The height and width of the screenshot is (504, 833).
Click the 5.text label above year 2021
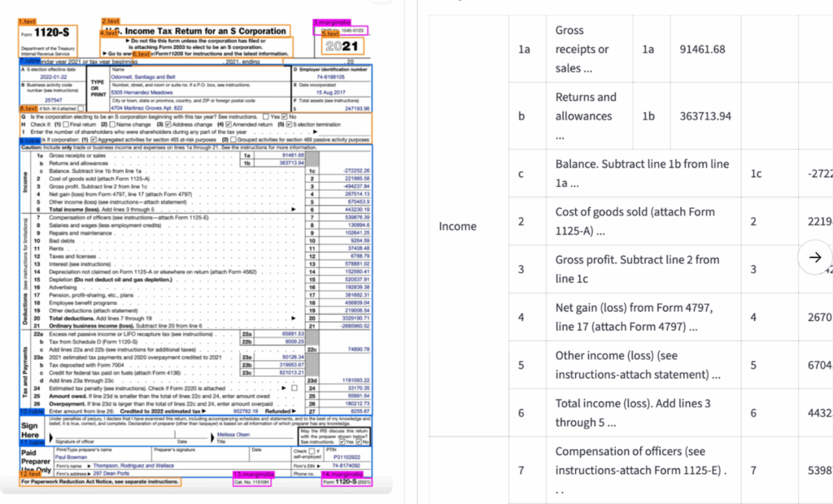point(330,34)
